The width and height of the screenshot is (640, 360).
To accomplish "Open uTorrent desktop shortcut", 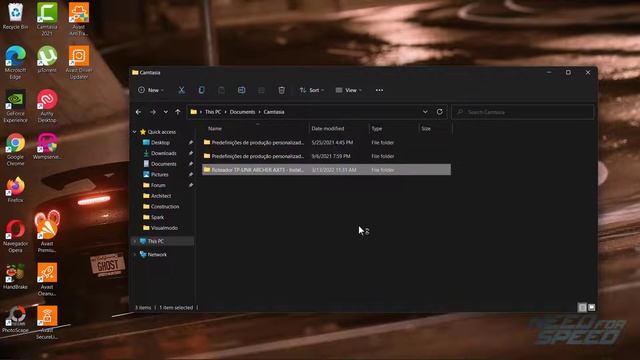I will tap(47, 59).
